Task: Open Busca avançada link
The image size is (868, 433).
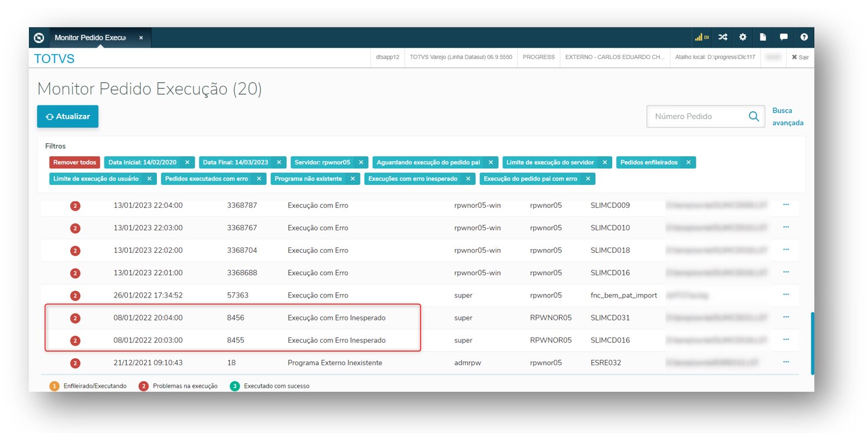Action: (787, 117)
